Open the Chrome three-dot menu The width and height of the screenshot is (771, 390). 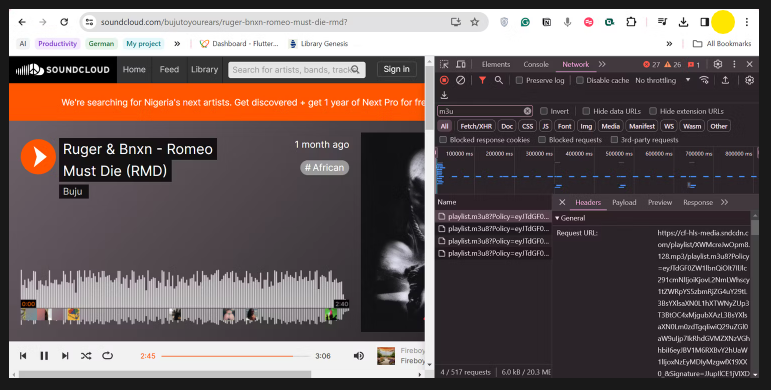[747, 22]
